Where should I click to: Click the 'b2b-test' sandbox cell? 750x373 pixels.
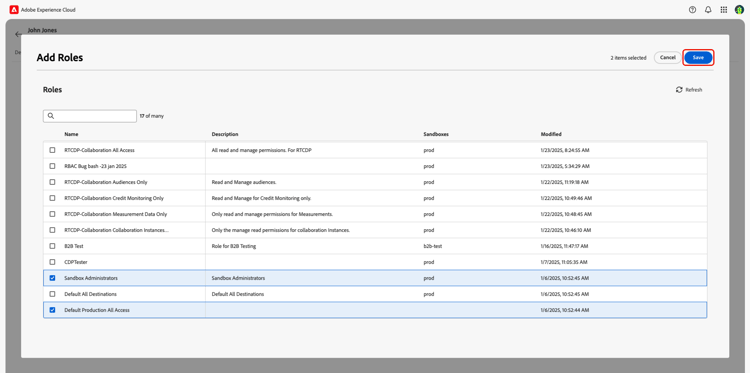coord(432,246)
